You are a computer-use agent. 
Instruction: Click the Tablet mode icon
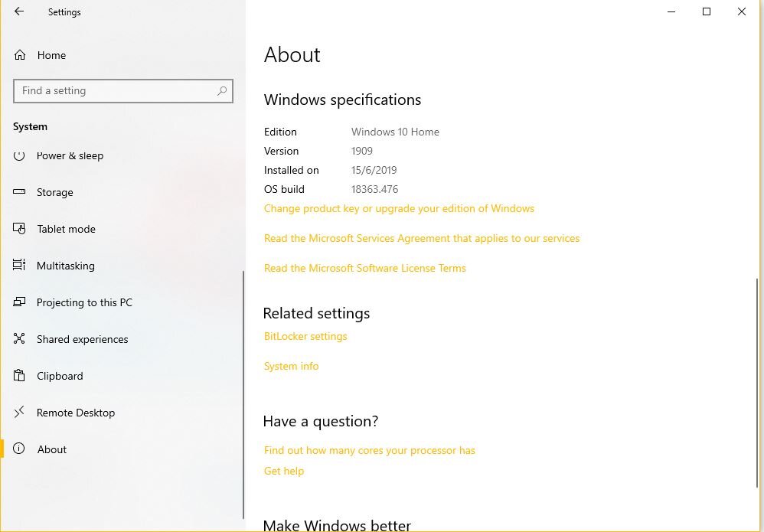point(19,228)
